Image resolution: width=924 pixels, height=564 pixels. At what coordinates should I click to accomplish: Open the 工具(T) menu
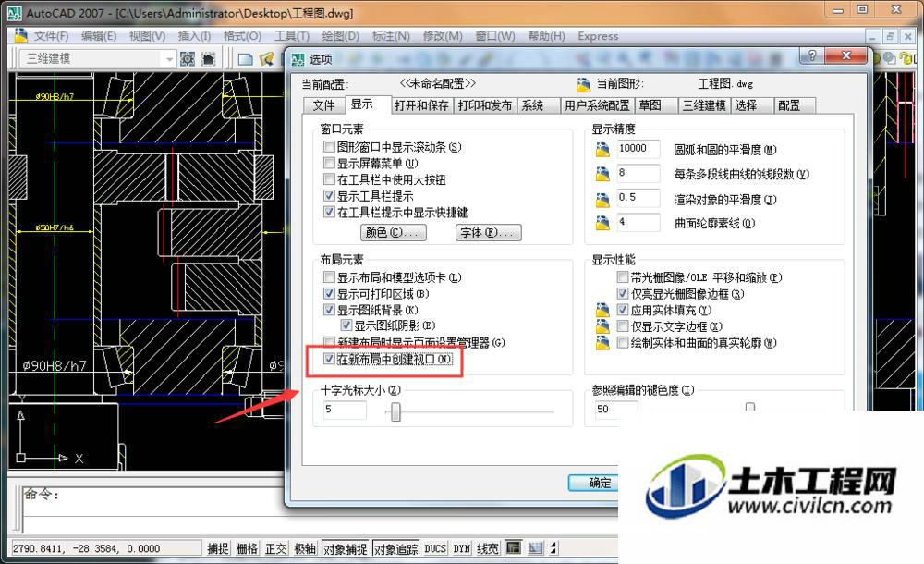click(292, 36)
